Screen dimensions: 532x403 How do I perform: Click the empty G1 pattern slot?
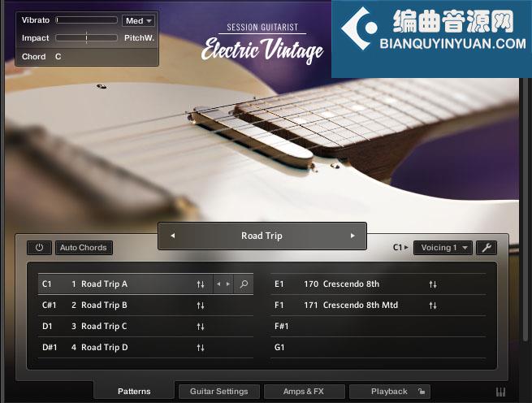[x=378, y=347]
